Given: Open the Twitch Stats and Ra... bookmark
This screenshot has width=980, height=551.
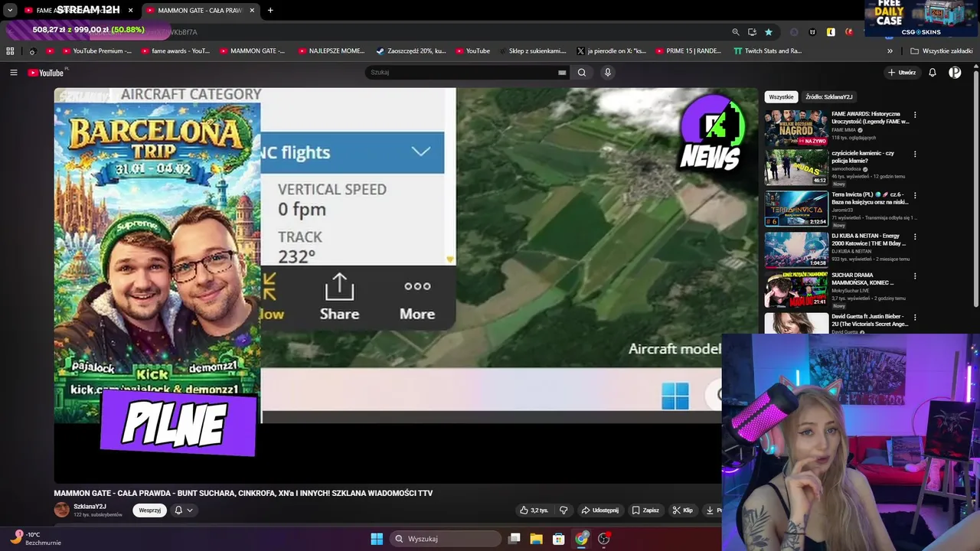Looking at the screenshot, I should (768, 51).
